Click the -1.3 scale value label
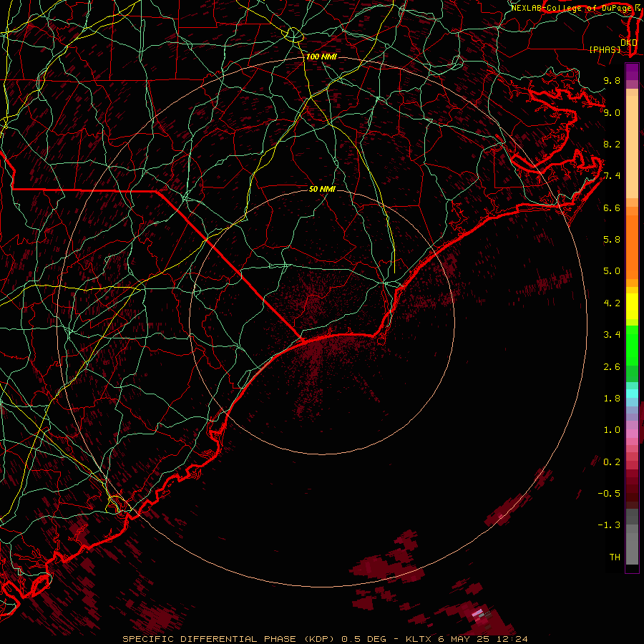644x644 pixels. click(x=609, y=525)
